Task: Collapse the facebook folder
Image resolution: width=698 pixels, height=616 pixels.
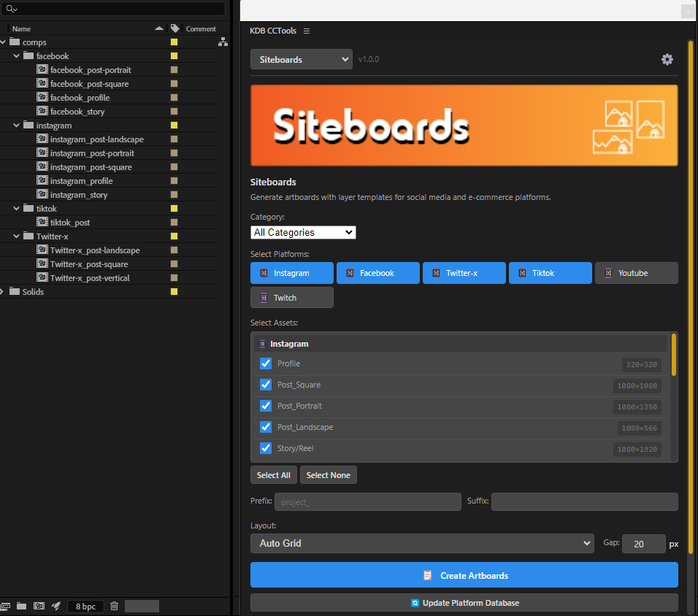Action: (x=17, y=55)
